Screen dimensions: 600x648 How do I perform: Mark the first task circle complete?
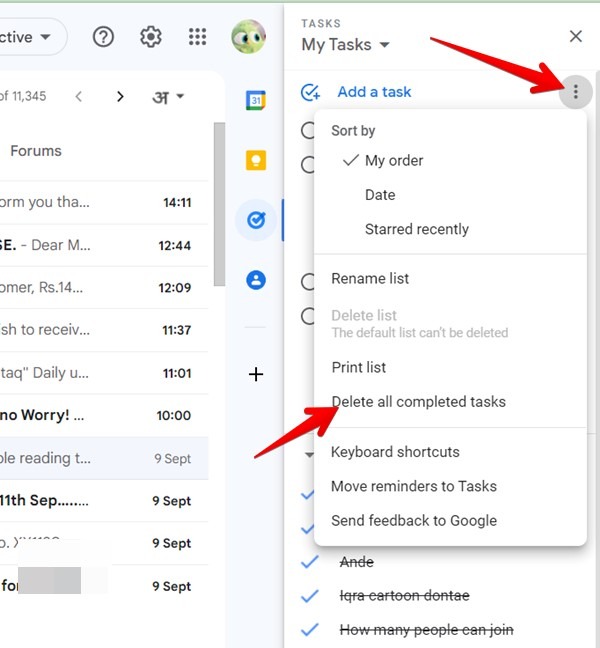coord(308,130)
